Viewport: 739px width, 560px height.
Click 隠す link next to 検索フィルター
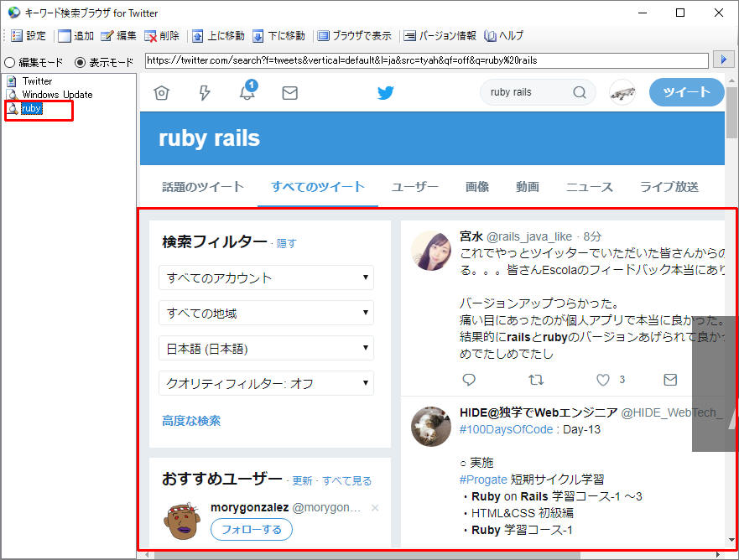click(286, 243)
